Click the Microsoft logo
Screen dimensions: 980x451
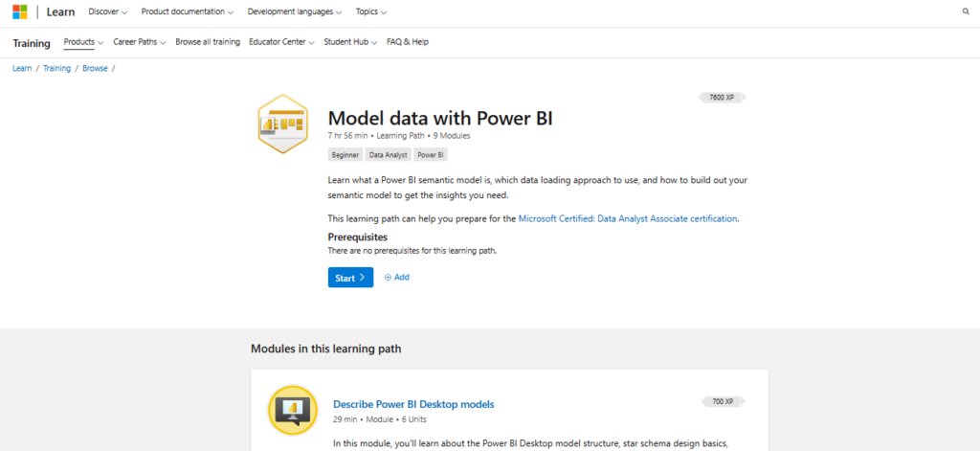point(20,11)
